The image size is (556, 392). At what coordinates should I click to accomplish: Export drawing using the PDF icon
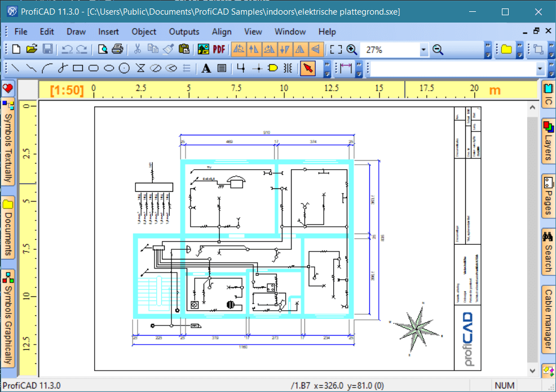pos(219,50)
